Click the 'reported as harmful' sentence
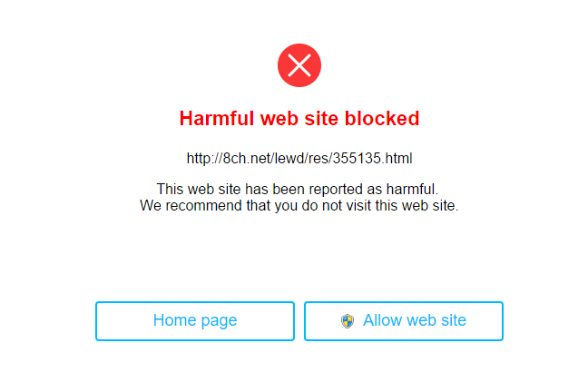Image resolution: width=588 pixels, height=382 pixels. click(x=297, y=189)
